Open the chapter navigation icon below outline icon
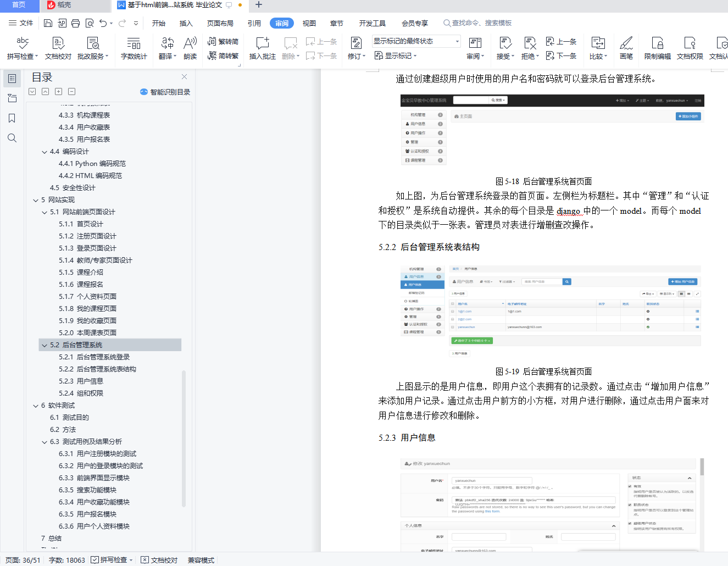 (x=12, y=98)
